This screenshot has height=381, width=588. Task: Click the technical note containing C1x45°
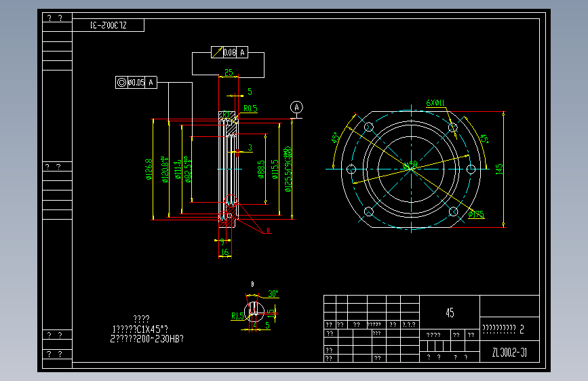click(x=140, y=329)
